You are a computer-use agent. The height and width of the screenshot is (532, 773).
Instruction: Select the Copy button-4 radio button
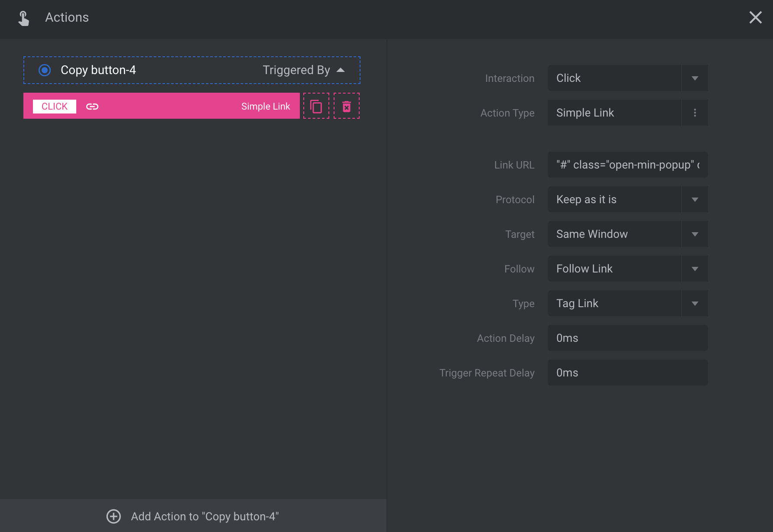[45, 70]
